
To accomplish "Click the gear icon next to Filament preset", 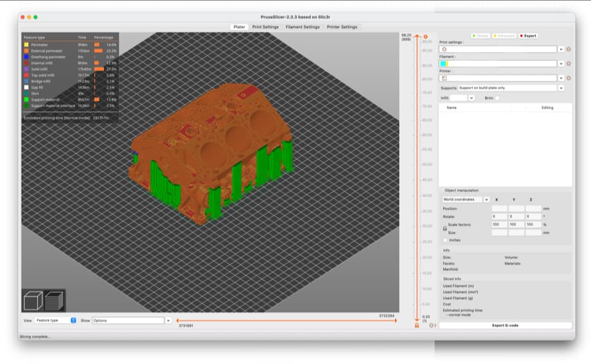I will [569, 64].
